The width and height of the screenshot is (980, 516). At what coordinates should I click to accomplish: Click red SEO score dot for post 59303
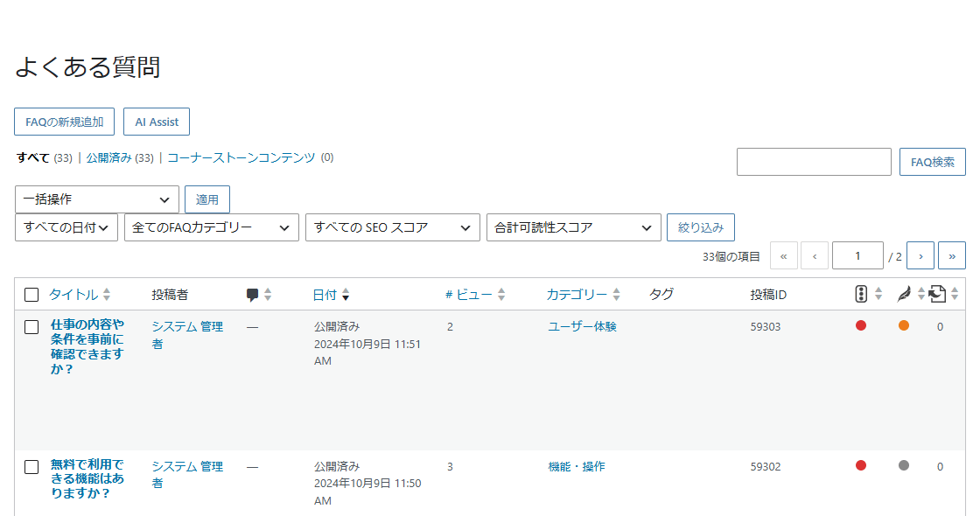click(x=861, y=325)
